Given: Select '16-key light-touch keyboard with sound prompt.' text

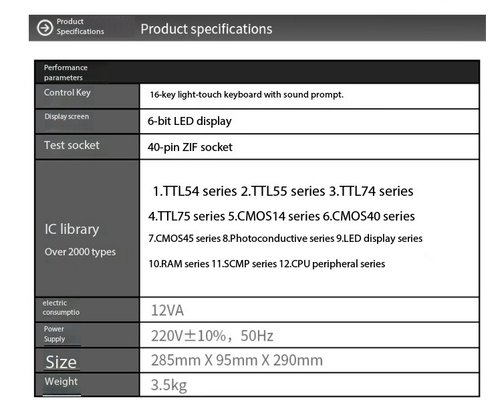Looking at the screenshot, I should 247,95.
